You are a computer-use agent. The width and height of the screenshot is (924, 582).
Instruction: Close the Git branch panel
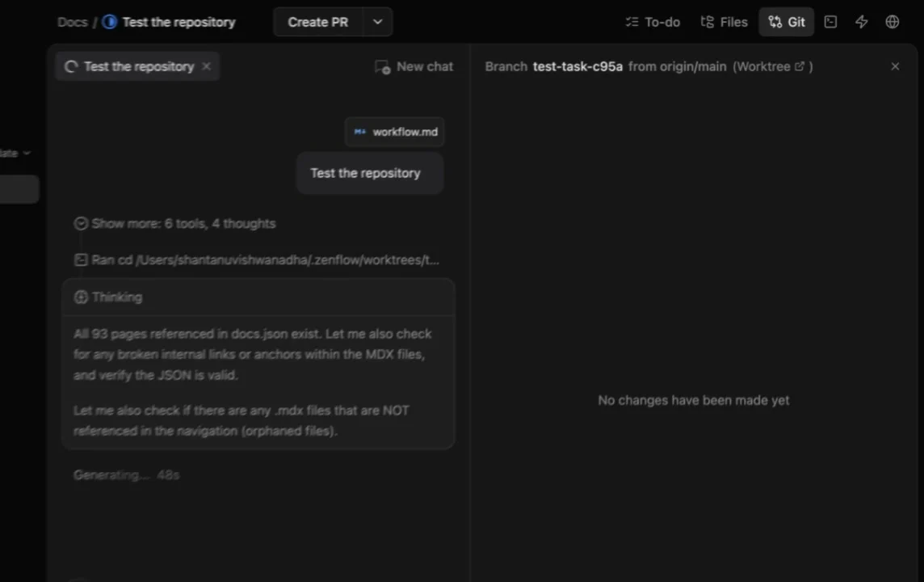[895, 66]
